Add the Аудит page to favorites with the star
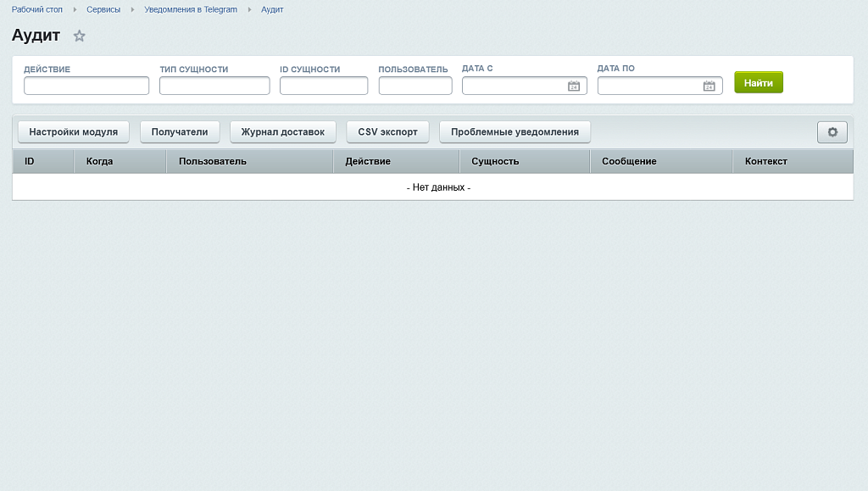This screenshot has width=868, height=491. tap(79, 36)
